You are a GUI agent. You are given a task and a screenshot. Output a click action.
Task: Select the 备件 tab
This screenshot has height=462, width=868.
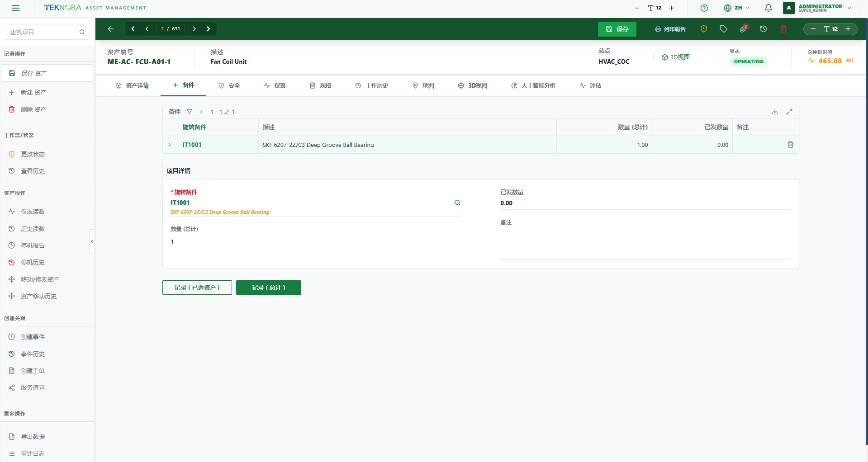[x=184, y=85]
